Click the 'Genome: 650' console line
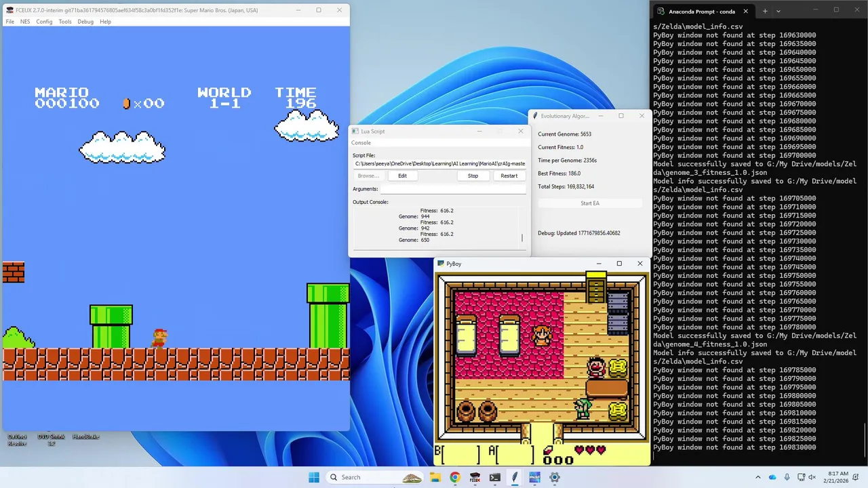This screenshot has width=868, height=488. (x=414, y=240)
